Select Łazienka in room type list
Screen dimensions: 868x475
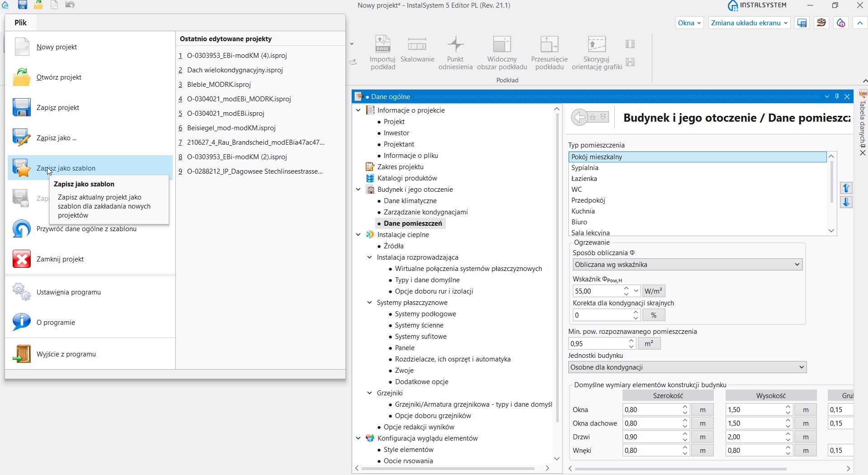584,179
